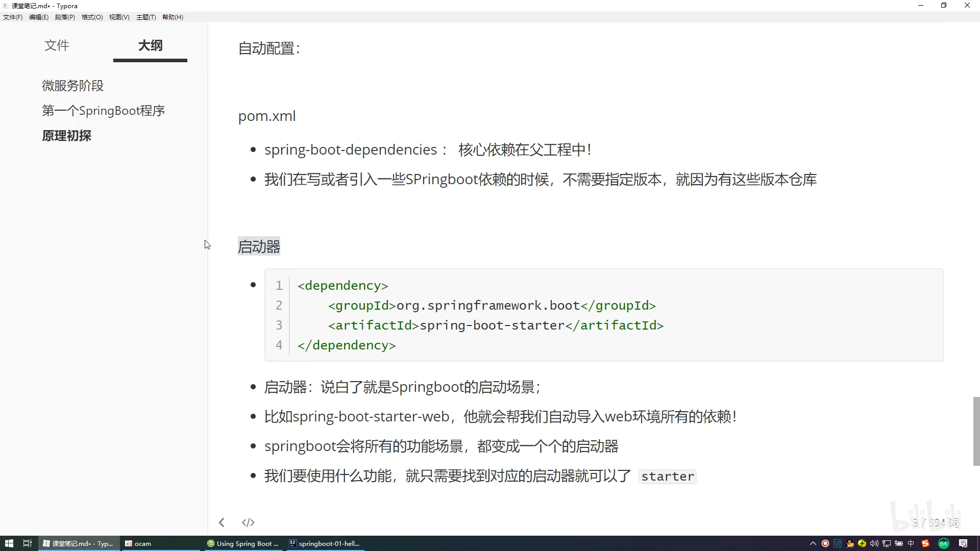Click the volume speaker tray icon

pyautogui.click(x=874, y=543)
